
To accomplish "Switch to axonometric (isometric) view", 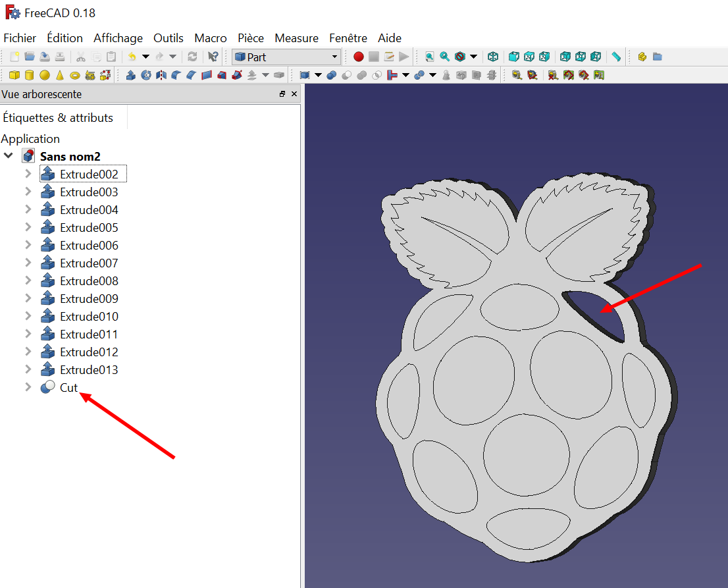I will tap(493, 57).
